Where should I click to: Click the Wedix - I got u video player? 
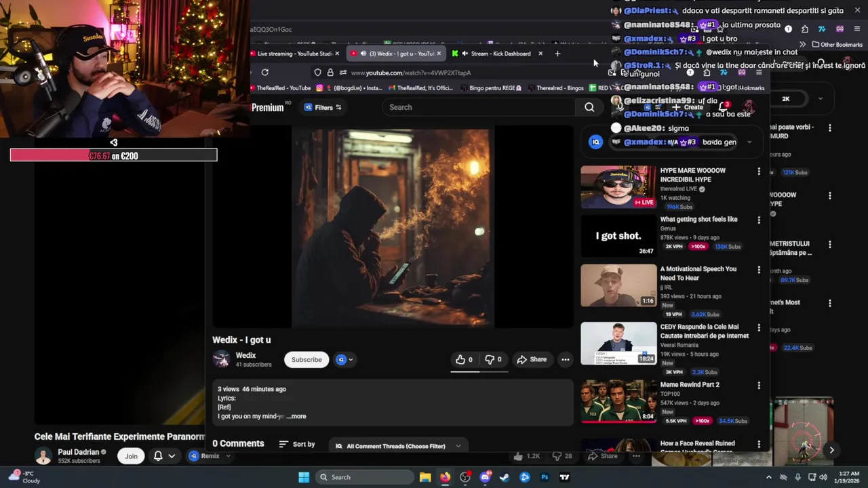pyautogui.click(x=393, y=228)
